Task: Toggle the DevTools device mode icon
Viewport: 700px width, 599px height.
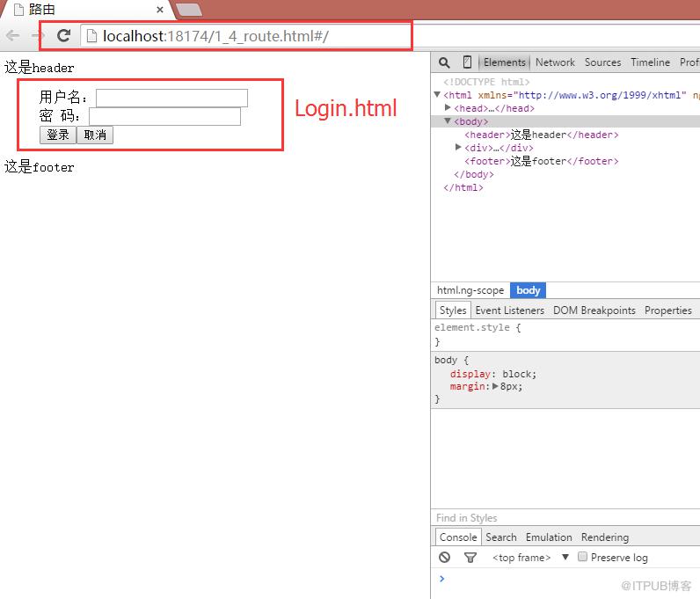Action: point(467,62)
